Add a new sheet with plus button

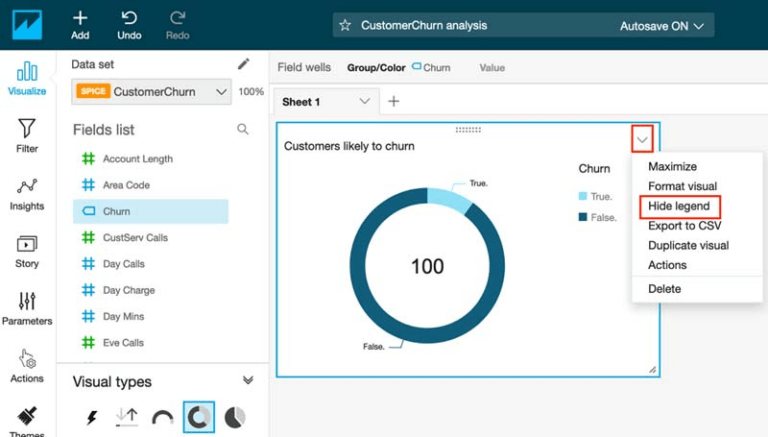[x=393, y=101]
